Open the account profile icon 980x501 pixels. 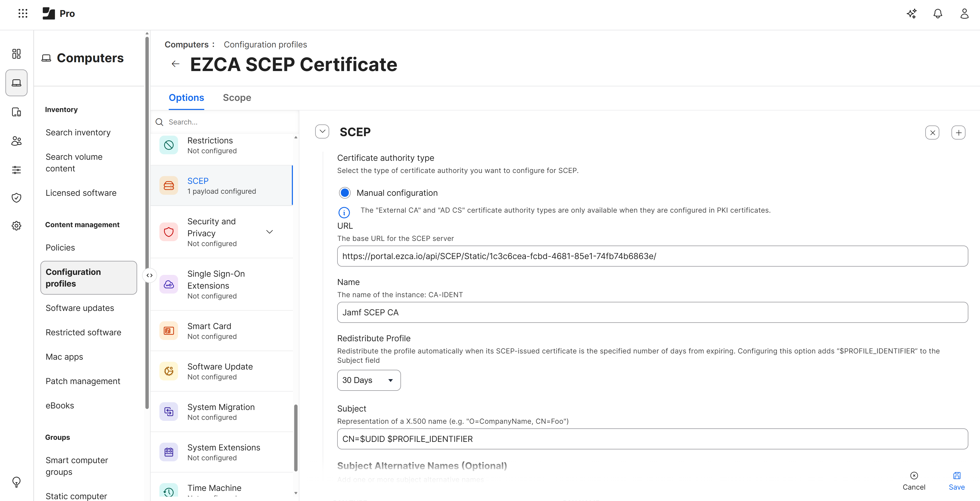(x=964, y=14)
